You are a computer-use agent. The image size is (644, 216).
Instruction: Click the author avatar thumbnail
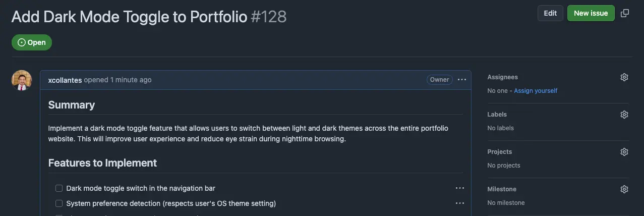22,80
